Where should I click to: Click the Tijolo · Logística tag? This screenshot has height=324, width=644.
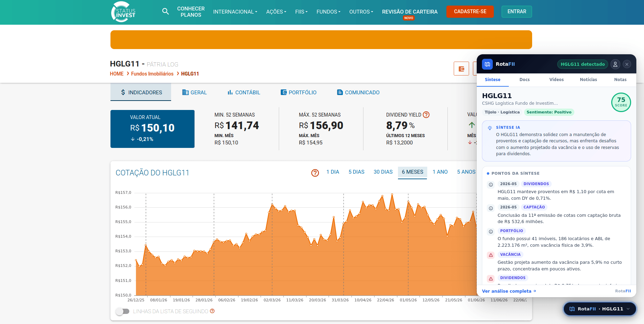(x=502, y=112)
